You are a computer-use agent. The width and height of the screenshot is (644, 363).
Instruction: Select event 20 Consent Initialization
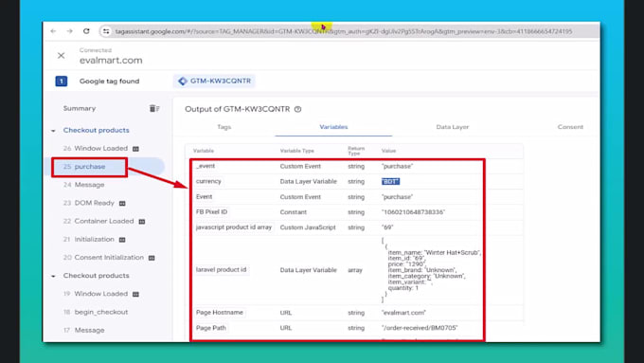tap(103, 258)
